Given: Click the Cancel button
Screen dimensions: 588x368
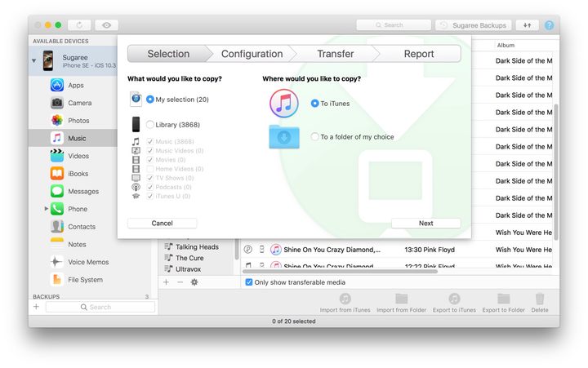Looking at the screenshot, I should click(x=162, y=223).
